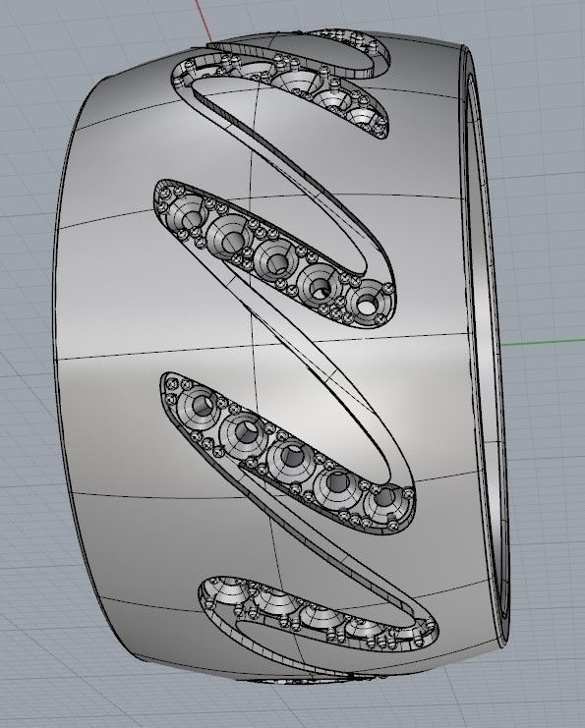Screen dimensions: 585x728
Task: Click the green axis line in viewport
Action: click(543, 343)
